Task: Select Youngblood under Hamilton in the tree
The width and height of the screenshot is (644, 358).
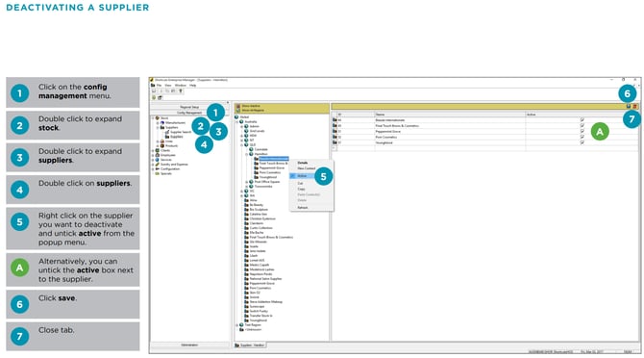Action: coord(268,177)
